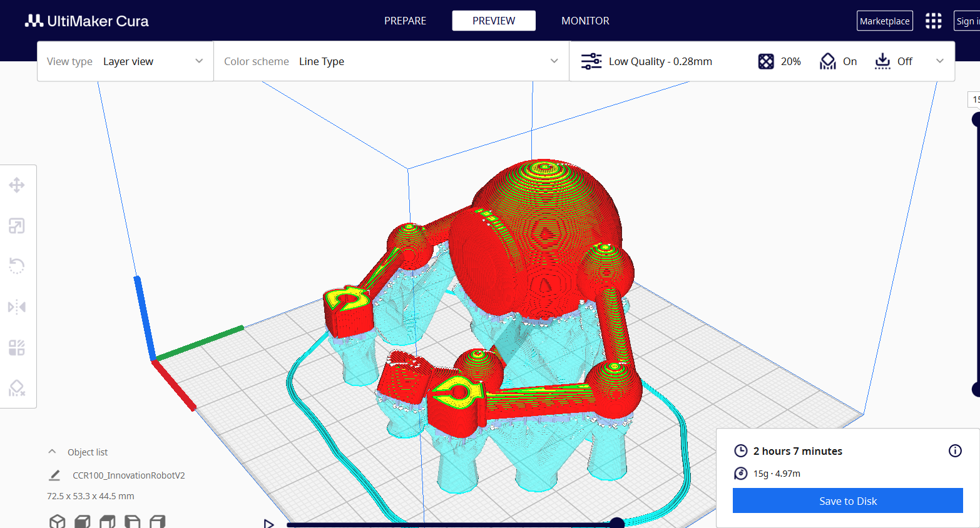
Task: Click the upper layer slider handle
Action: point(976,119)
